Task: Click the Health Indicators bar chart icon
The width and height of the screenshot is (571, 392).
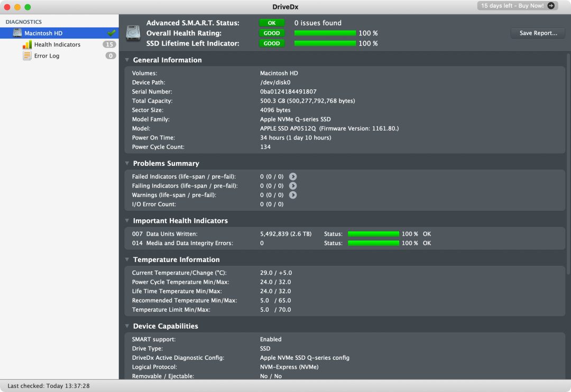Action: tap(27, 44)
